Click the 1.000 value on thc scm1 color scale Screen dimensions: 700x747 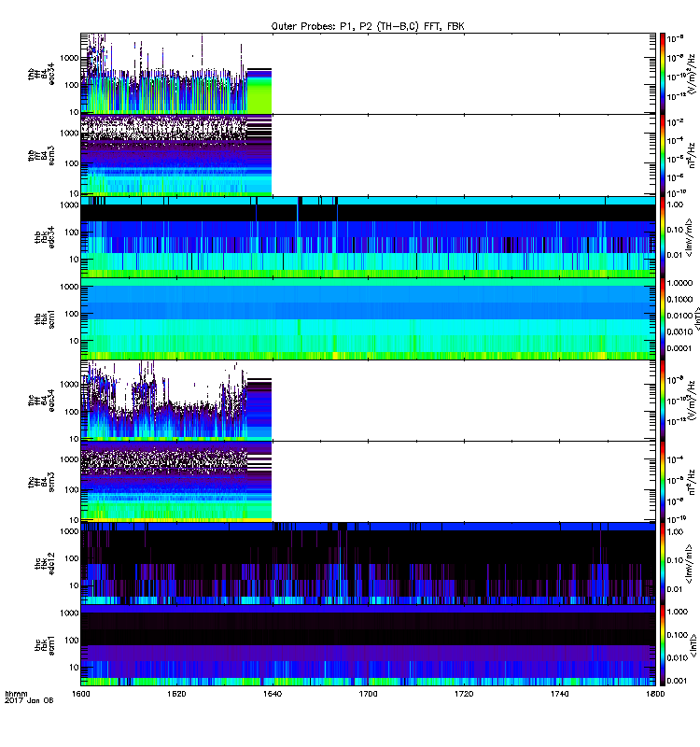(678, 612)
